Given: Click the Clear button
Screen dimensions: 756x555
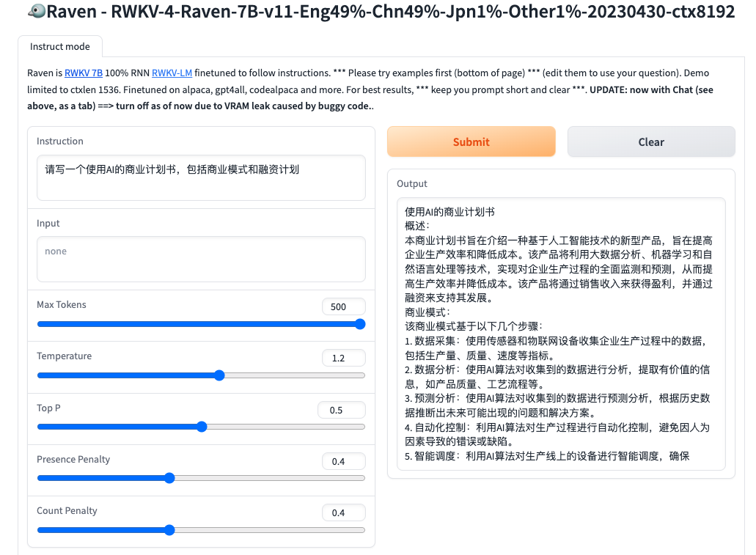Looking at the screenshot, I should pyautogui.click(x=650, y=141).
